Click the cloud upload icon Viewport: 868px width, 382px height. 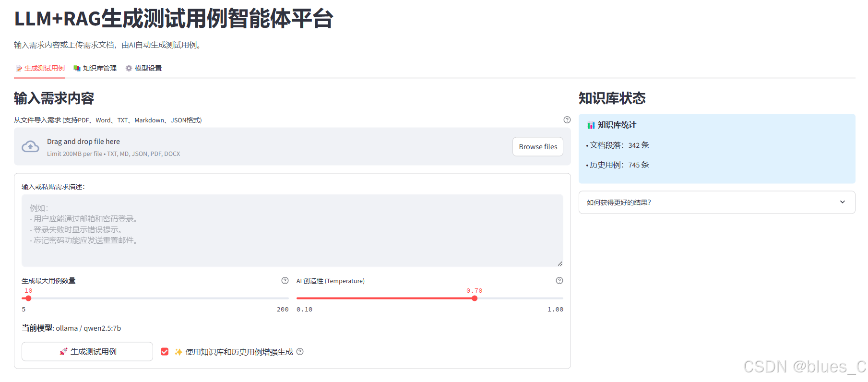pyautogui.click(x=31, y=147)
